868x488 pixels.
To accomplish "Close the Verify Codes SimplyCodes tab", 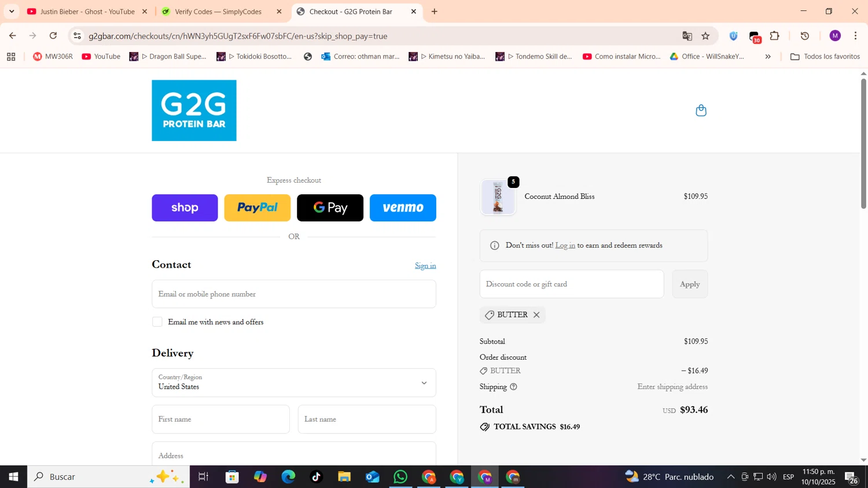I will pyautogui.click(x=279, y=12).
